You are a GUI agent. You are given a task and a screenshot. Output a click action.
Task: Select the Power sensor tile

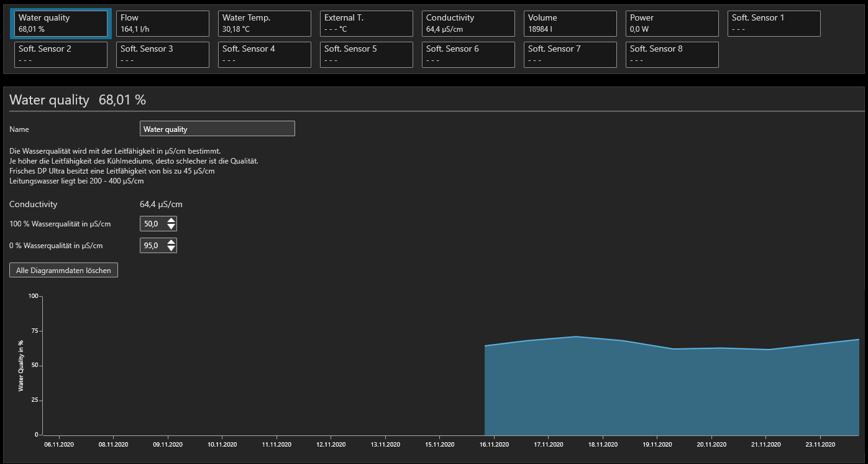(672, 24)
